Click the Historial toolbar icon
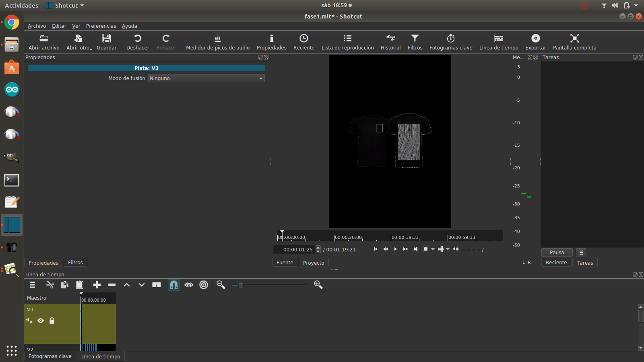The image size is (644, 362). point(390,42)
